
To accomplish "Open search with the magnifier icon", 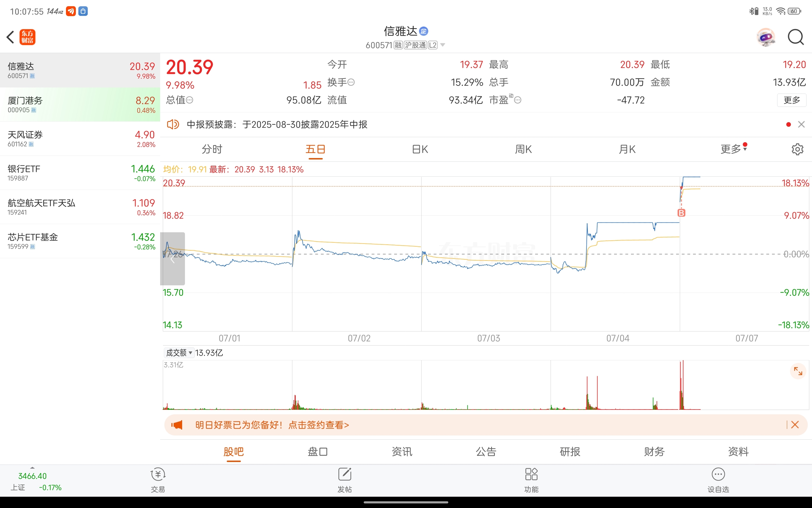I will 796,37.
